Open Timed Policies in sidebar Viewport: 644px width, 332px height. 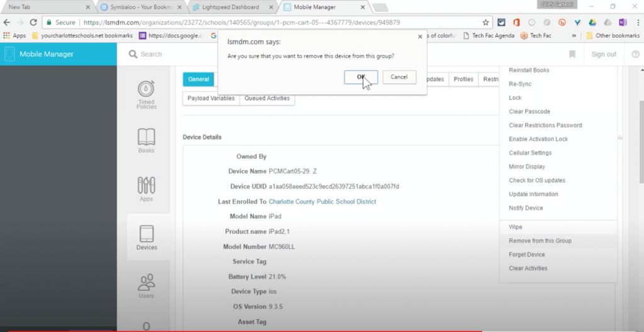click(x=146, y=94)
